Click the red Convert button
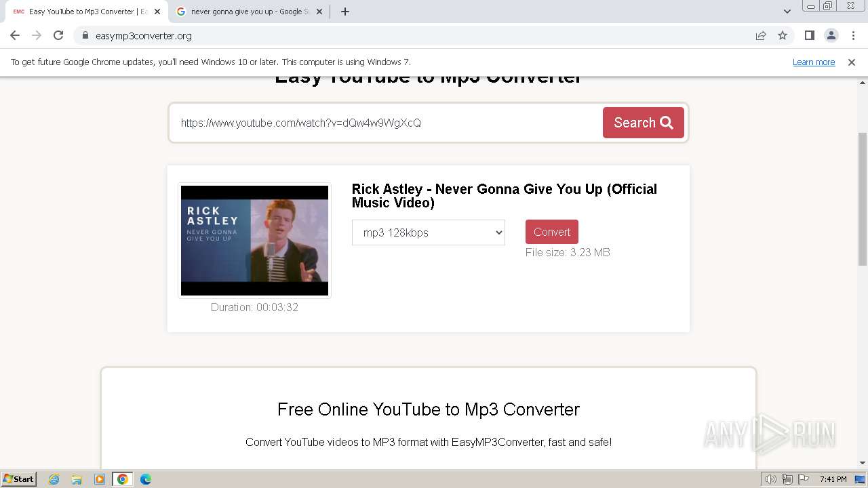The image size is (868, 488). coord(552,232)
